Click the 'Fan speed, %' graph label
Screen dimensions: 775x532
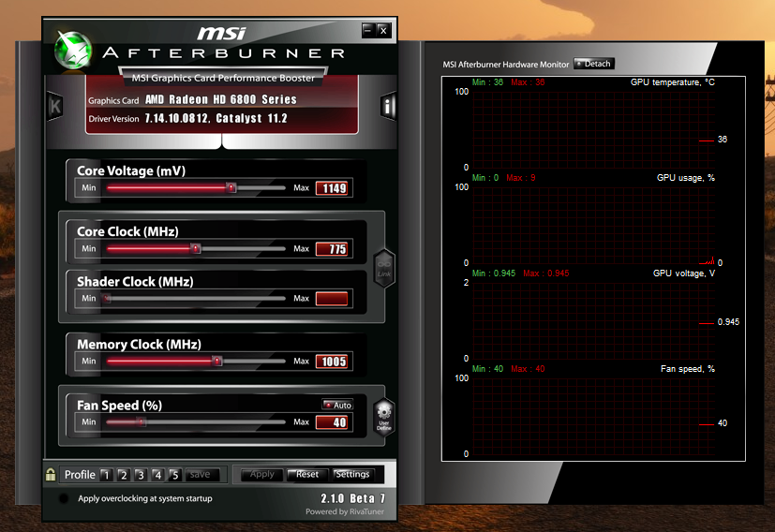pos(688,369)
